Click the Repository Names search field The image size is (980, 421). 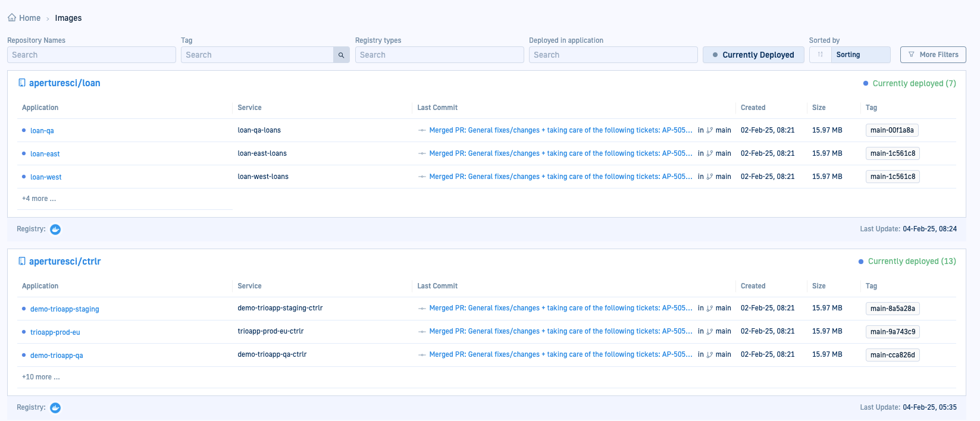pyautogui.click(x=91, y=55)
